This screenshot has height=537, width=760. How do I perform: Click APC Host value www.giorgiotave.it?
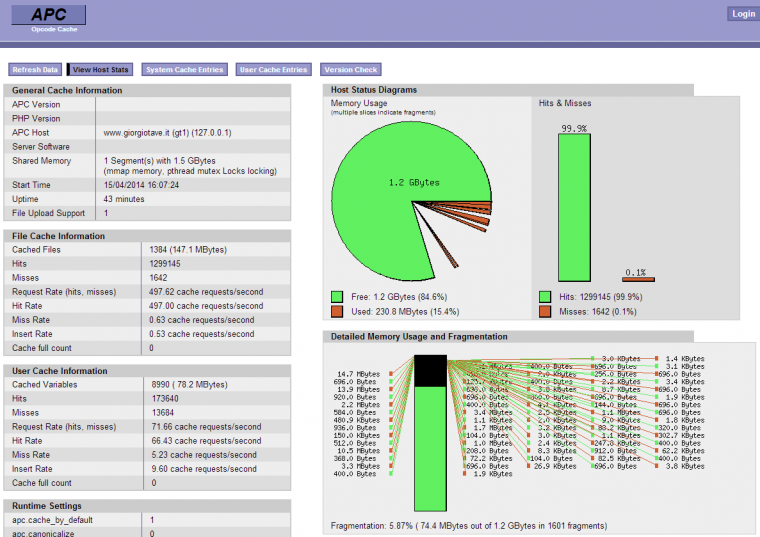pyautogui.click(x=167, y=133)
